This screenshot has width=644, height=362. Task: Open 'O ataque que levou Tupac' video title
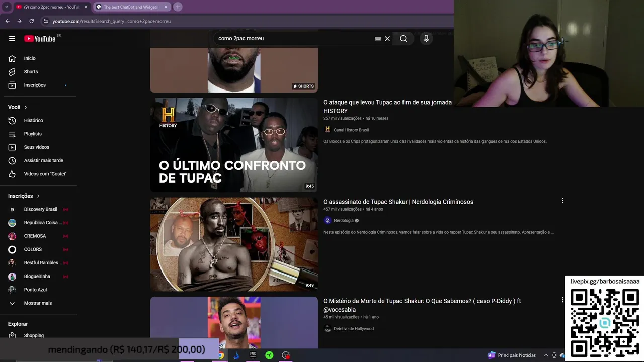[x=387, y=106]
